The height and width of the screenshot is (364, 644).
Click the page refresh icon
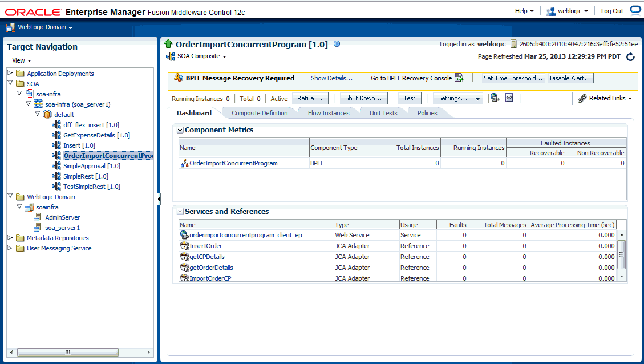click(630, 56)
